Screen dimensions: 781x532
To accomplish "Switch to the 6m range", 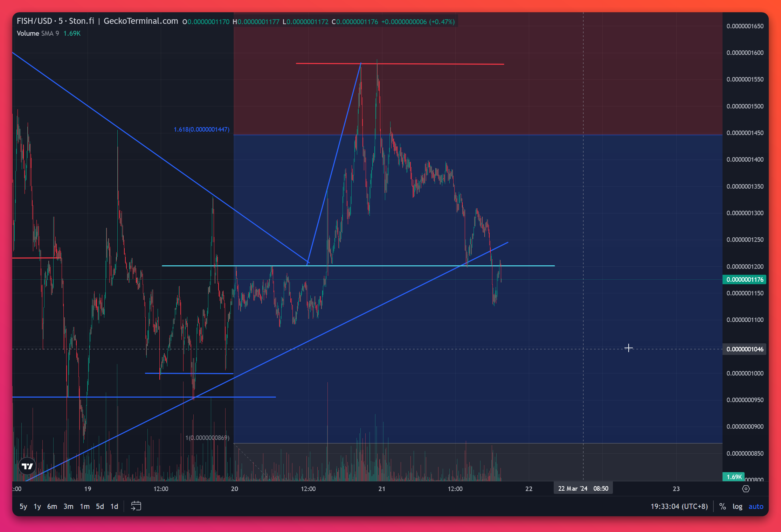I will point(52,506).
